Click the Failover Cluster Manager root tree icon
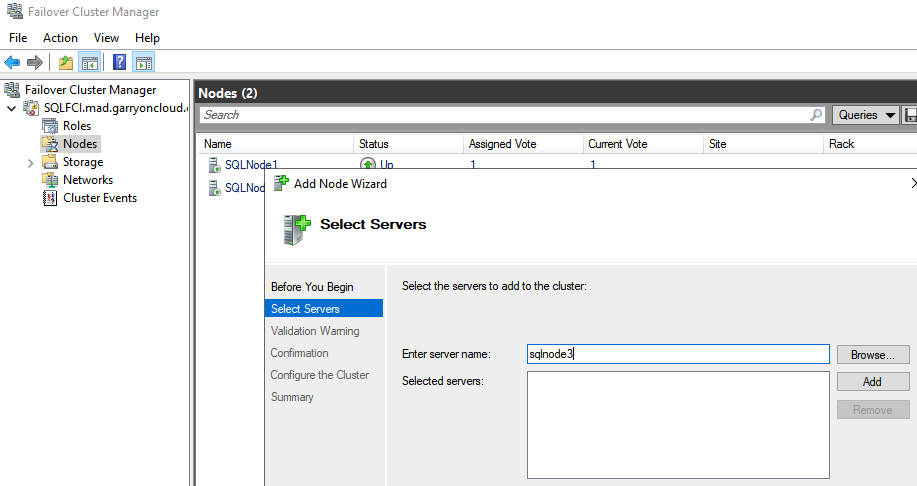Image resolution: width=917 pixels, height=486 pixels. [x=12, y=89]
